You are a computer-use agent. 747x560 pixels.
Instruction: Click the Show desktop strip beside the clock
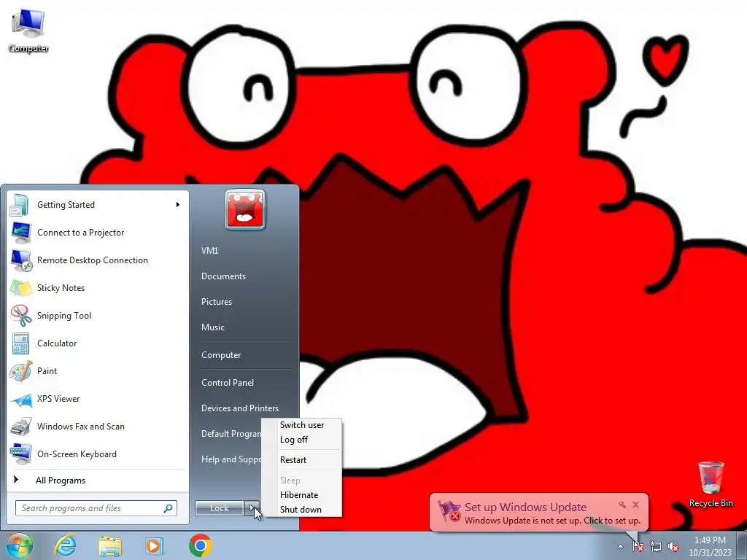click(742, 545)
